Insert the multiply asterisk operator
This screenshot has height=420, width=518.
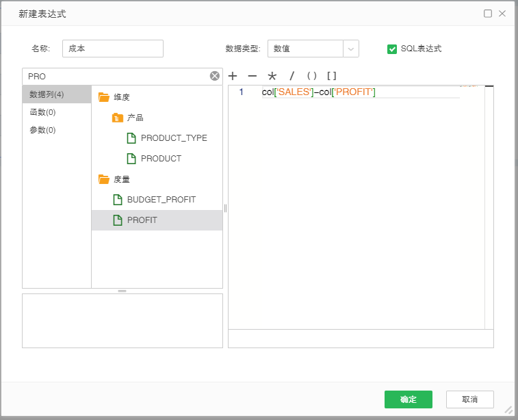coord(272,76)
